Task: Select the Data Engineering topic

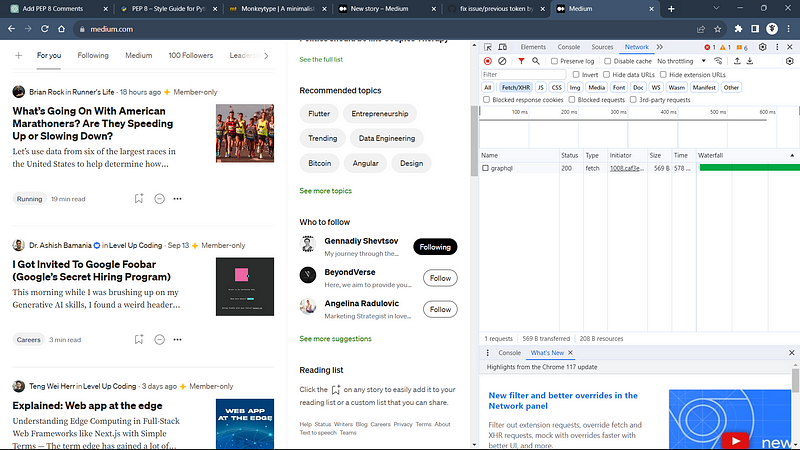Action: tap(387, 138)
